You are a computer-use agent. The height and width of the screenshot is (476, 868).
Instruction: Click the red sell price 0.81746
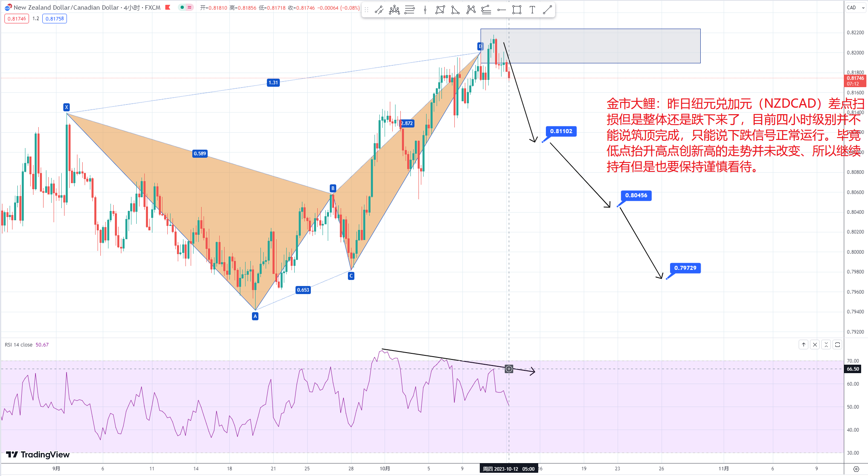[x=17, y=19]
